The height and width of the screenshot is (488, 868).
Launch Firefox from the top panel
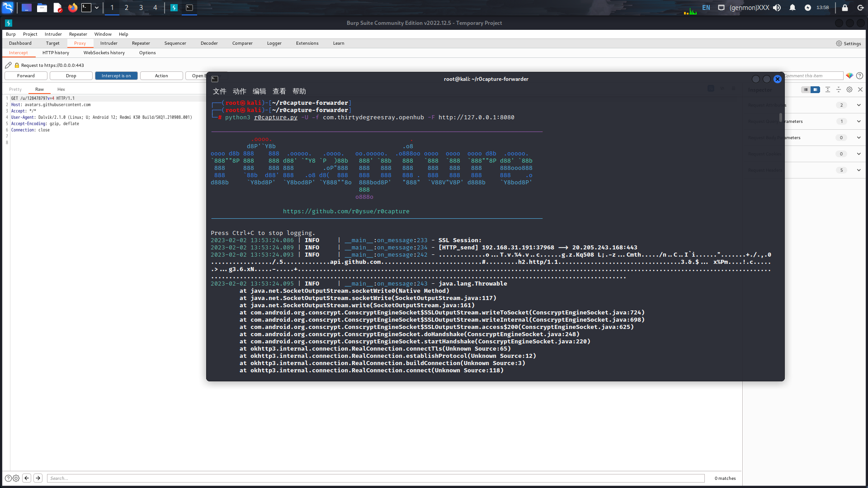tap(72, 8)
